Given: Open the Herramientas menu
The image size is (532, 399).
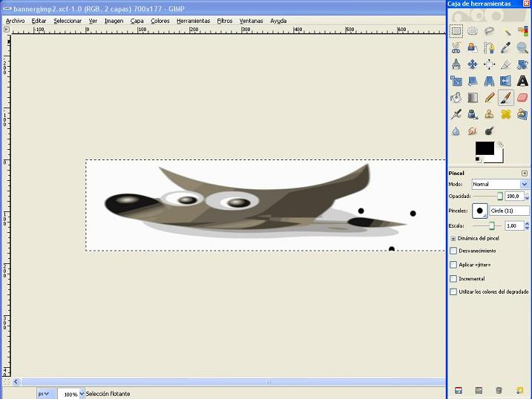Looking at the screenshot, I should [194, 21].
